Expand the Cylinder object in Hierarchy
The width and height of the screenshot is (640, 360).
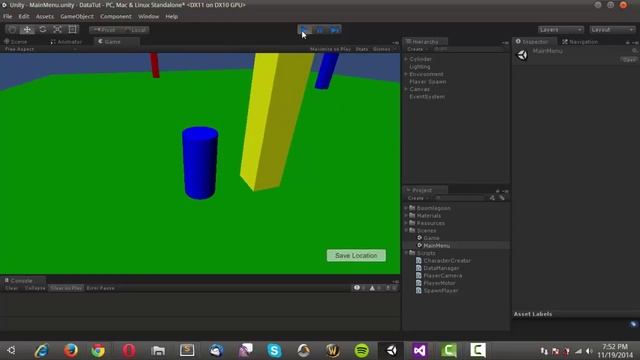(x=406, y=59)
